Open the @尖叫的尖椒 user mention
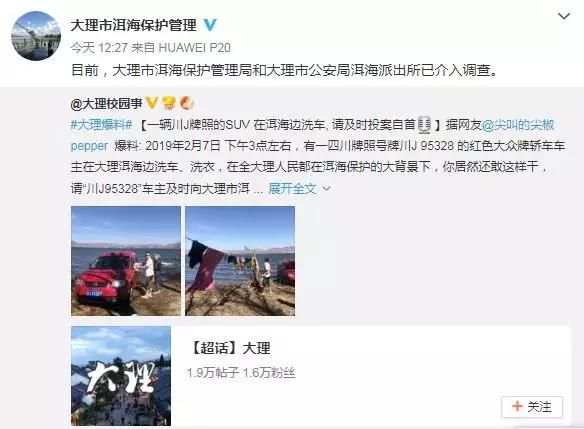Screen dimensions: 584x429 click(x=518, y=124)
